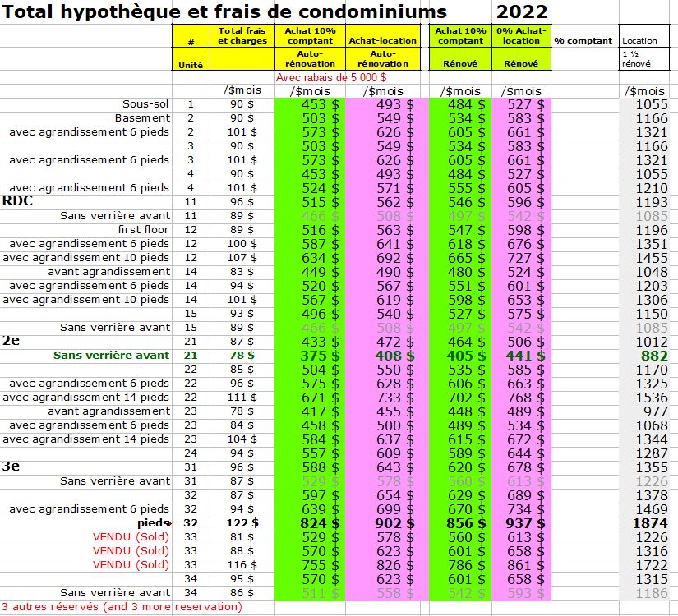Viewport: 678px width, 616px height.
Task: Select the bold '824 $' cell
Action: click(320, 523)
